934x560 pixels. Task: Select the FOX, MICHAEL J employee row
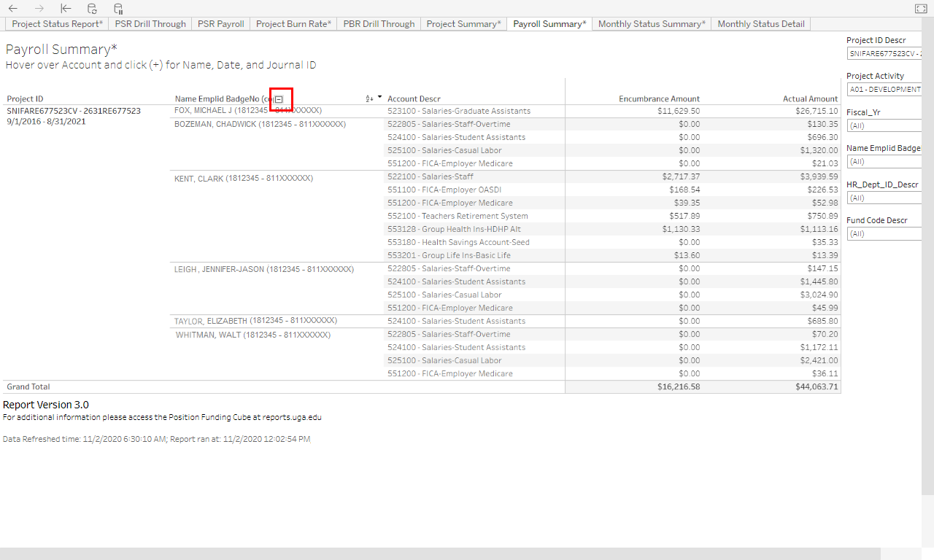tap(248, 111)
